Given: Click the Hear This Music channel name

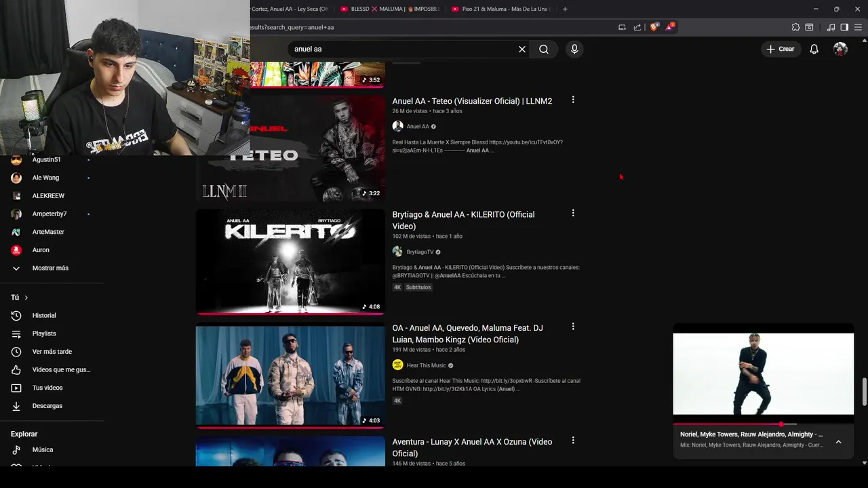Looking at the screenshot, I should (x=426, y=365).
